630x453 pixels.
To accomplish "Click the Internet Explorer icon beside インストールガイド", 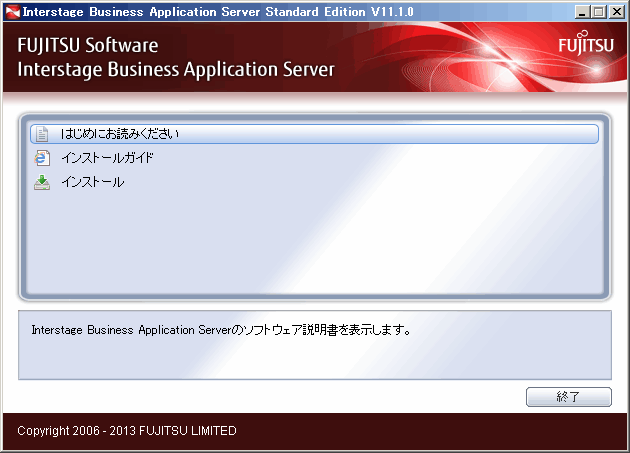I will (42, 158).
